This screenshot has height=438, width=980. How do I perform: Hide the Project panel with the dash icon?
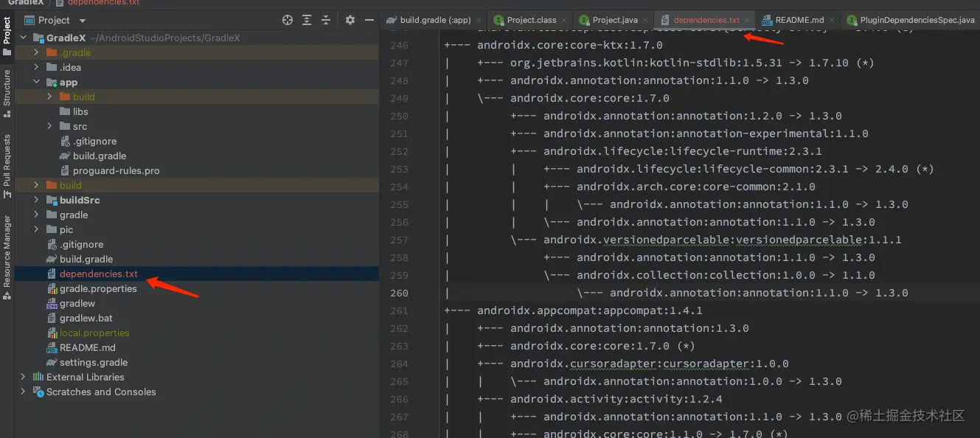tap(368, 20)
